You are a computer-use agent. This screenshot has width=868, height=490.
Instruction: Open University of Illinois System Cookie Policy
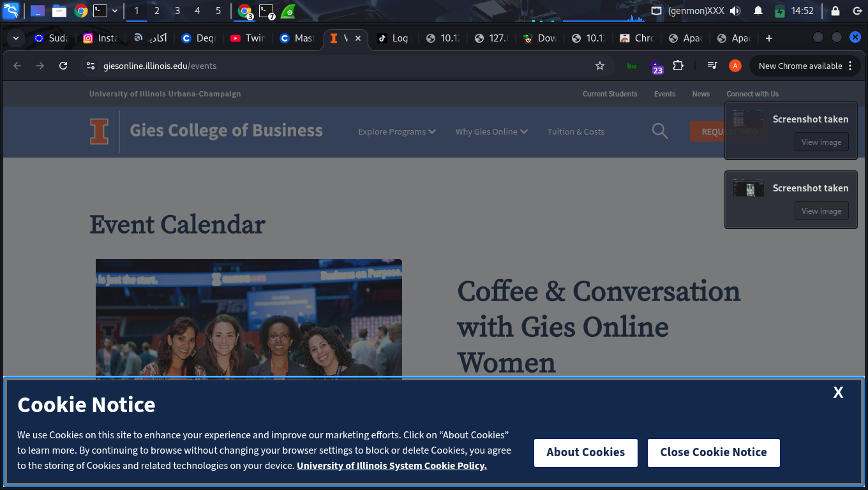pyautogui.click(x=392, y=466)
